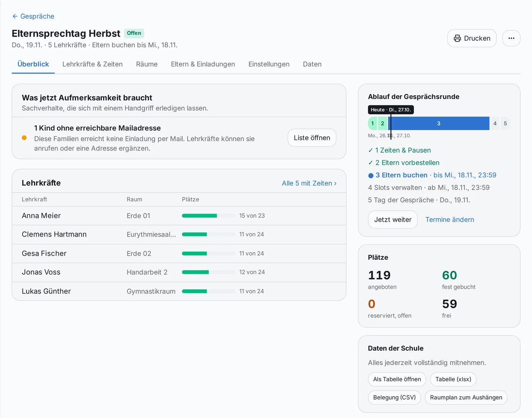Export via Tabelle (xlsx) button
Image resolution: width=532 pixels, height=418 pixels.
[x=453, y=379]
